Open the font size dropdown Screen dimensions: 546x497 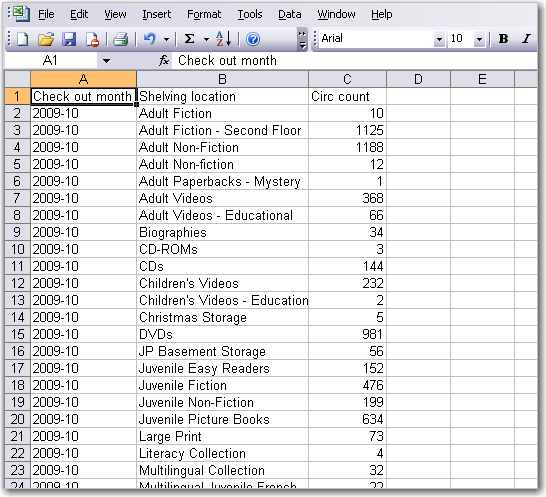click(x=479, y=39)
